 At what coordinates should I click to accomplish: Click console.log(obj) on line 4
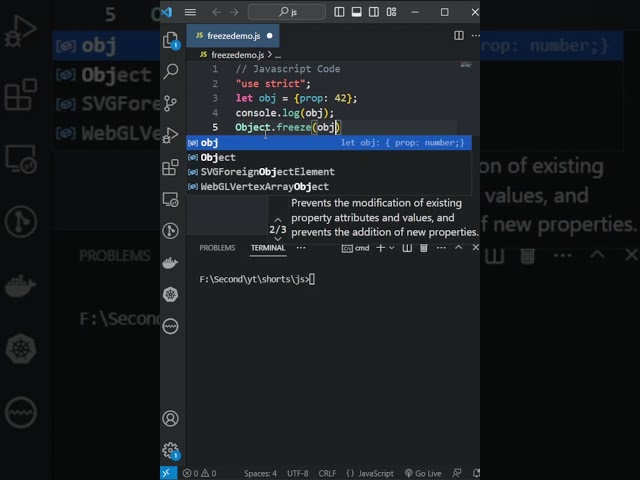(284, 113)
